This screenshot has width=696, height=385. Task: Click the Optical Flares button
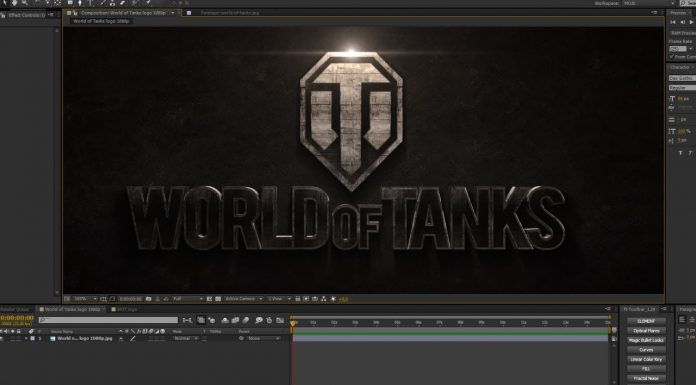click(646, 331)
